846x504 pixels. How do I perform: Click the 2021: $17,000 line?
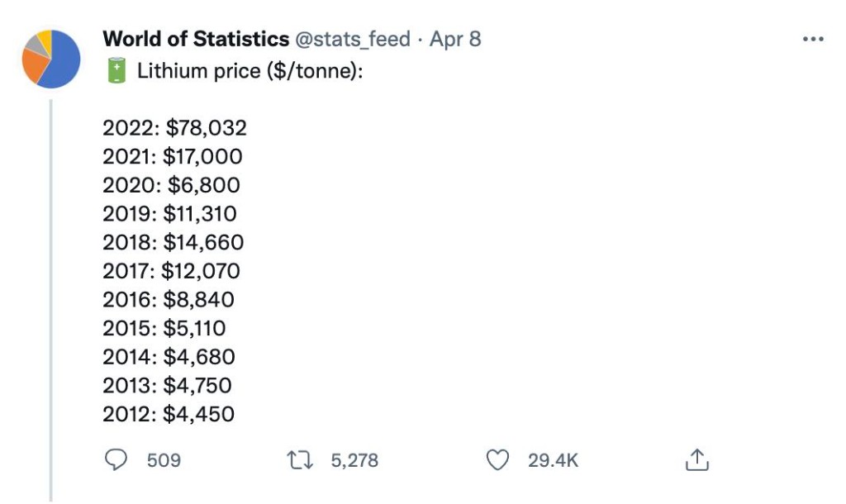point(173,157)
